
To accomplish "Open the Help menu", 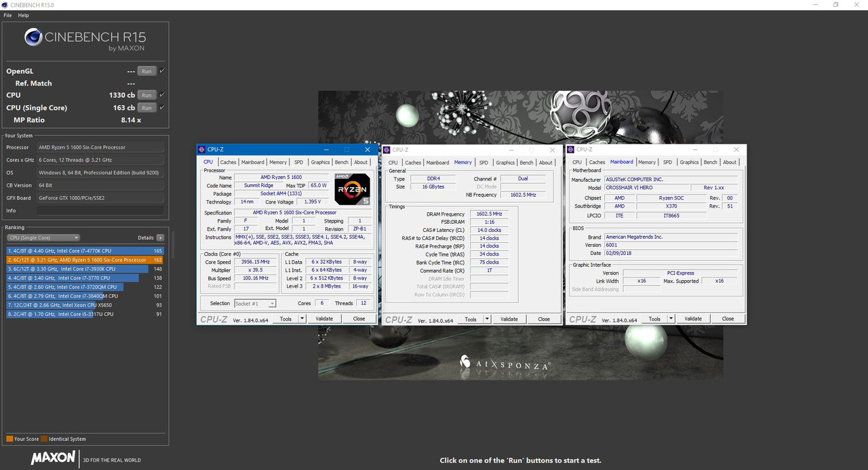I will coord(24,15).
